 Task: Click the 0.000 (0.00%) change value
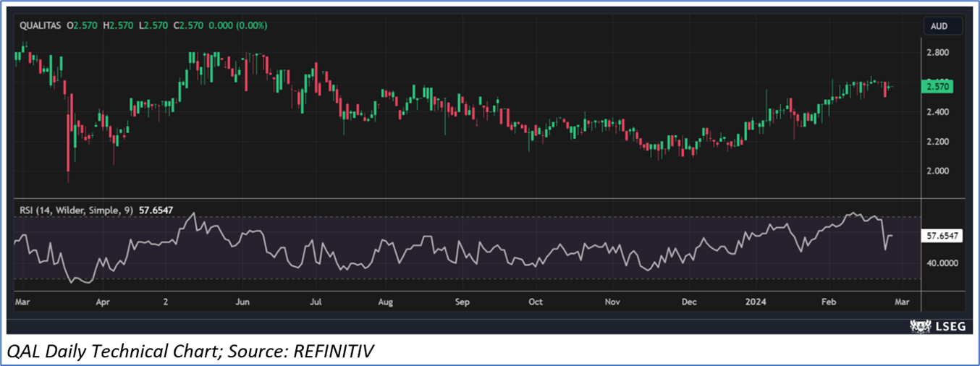pyautogui.click(x=238, y=25)
